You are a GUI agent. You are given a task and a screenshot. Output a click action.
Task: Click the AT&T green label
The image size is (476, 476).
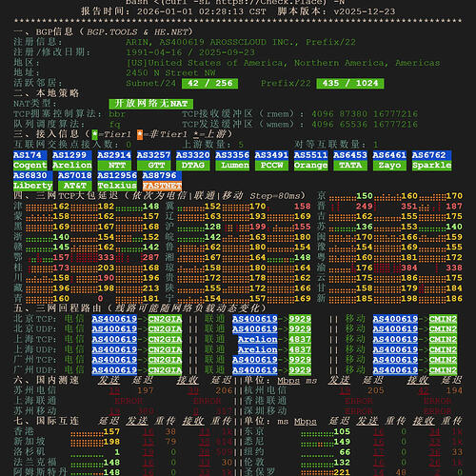click(75, 186)
